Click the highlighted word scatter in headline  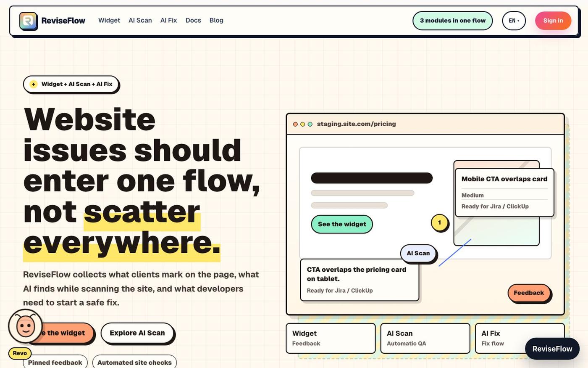142,212
